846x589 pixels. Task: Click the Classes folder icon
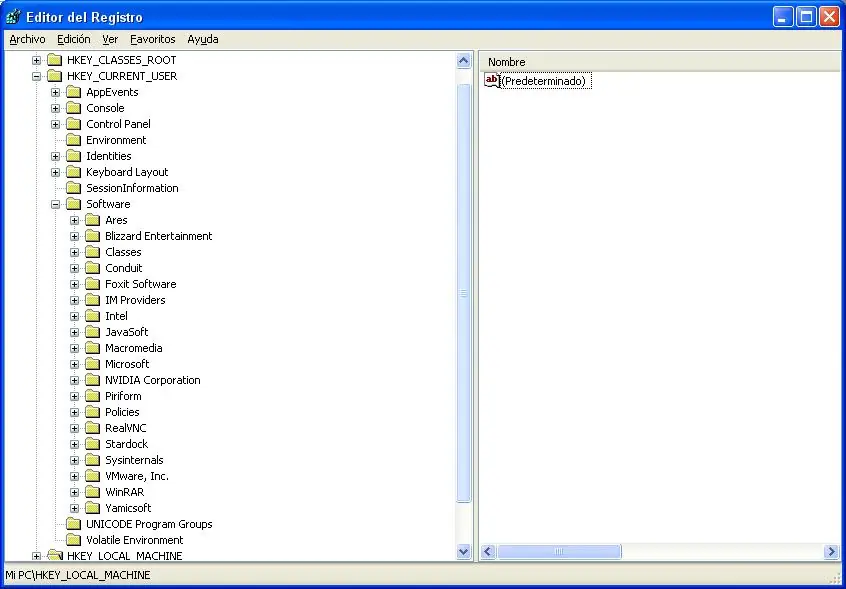point(93,252)
